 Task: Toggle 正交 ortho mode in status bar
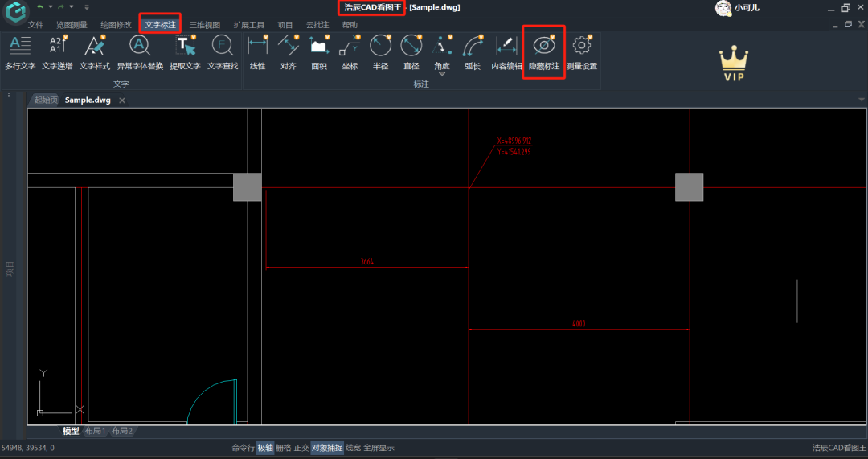point(301,448)
